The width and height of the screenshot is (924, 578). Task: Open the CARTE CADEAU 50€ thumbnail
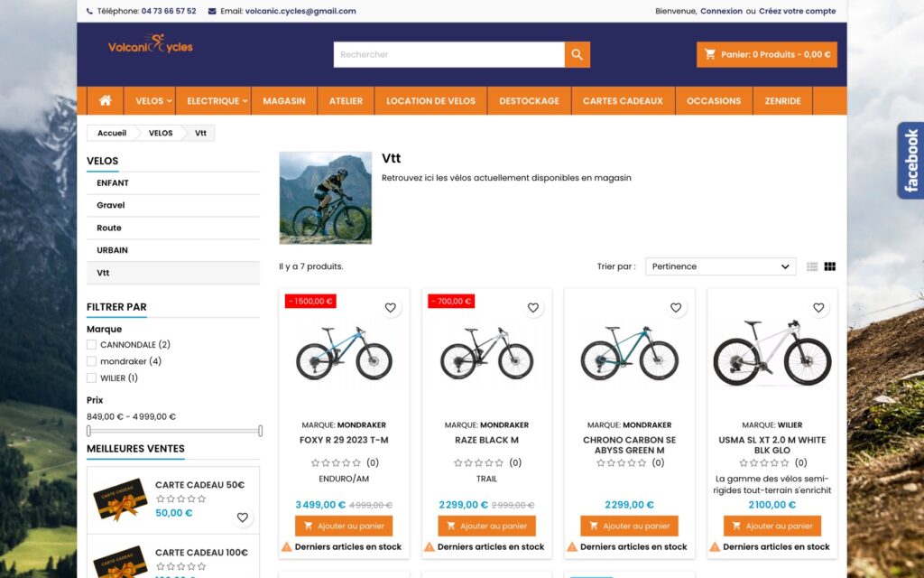pyautogui.click(x=120, y=499)
